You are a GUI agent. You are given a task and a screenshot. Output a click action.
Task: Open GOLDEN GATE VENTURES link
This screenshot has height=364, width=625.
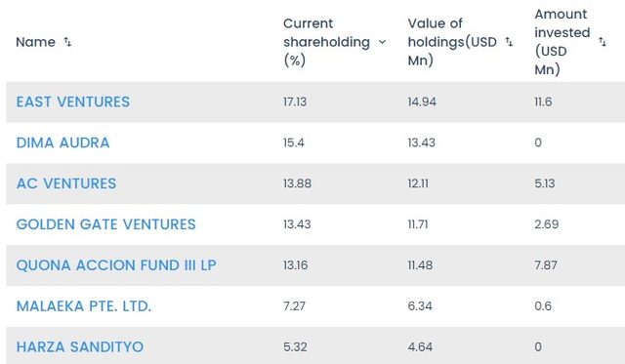click(106, 224)
